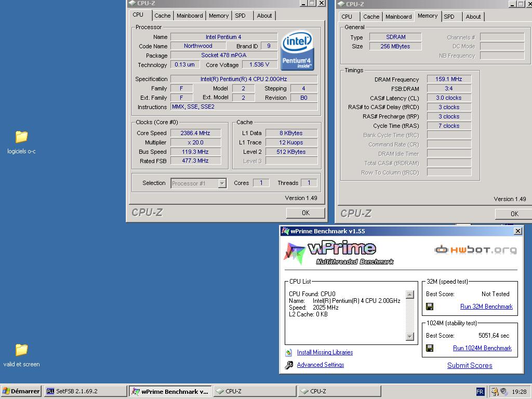Click the Multiplier x 20.0 value
Screen dimensions: 532x399
pos(195,142)
